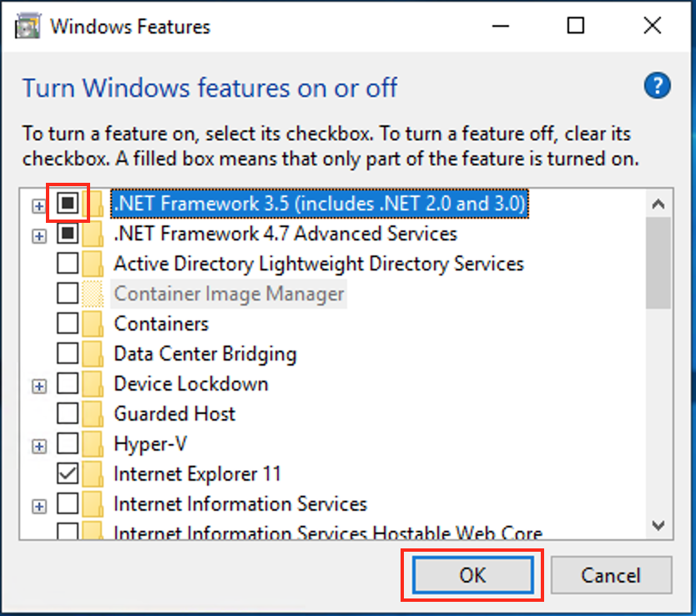Expand the .NET Framework 3.5 tree node
Image resolution: width=696 pixels, height=616 pixels.
(x=38, y=206)
